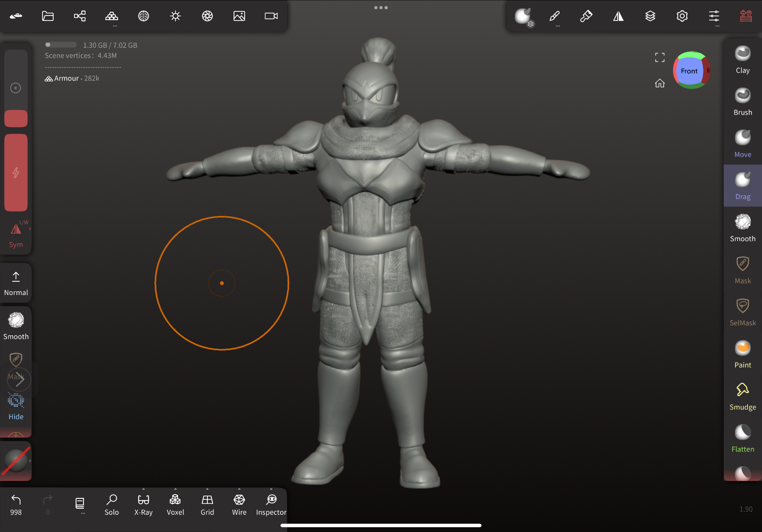The width and height of the screenshot is (762, 532).
Task: Select the Smooth shortcut on left panel
Action: pos(16,326)
